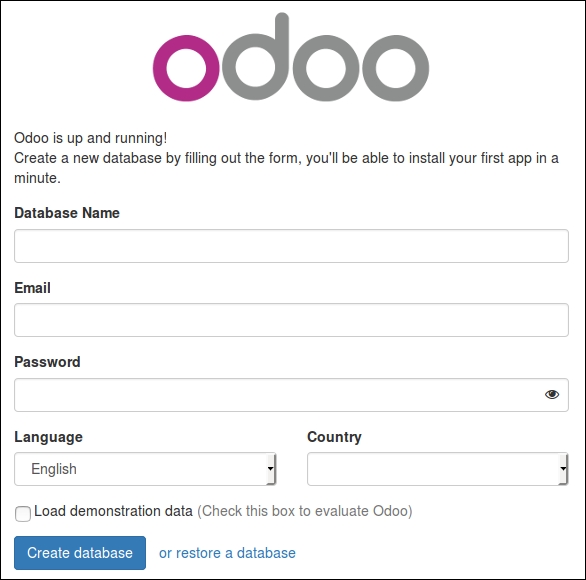The image size is (586, 580).
Task: Click the Language label heading
Action: 49,437
